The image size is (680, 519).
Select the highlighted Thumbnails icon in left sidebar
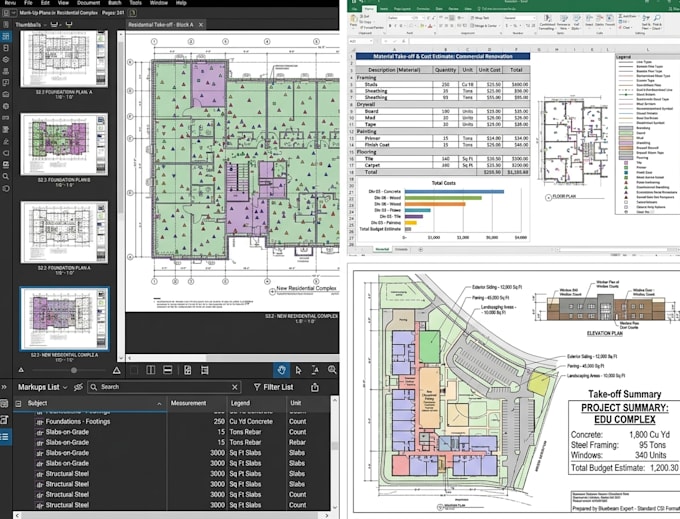[x=6, y=36]
